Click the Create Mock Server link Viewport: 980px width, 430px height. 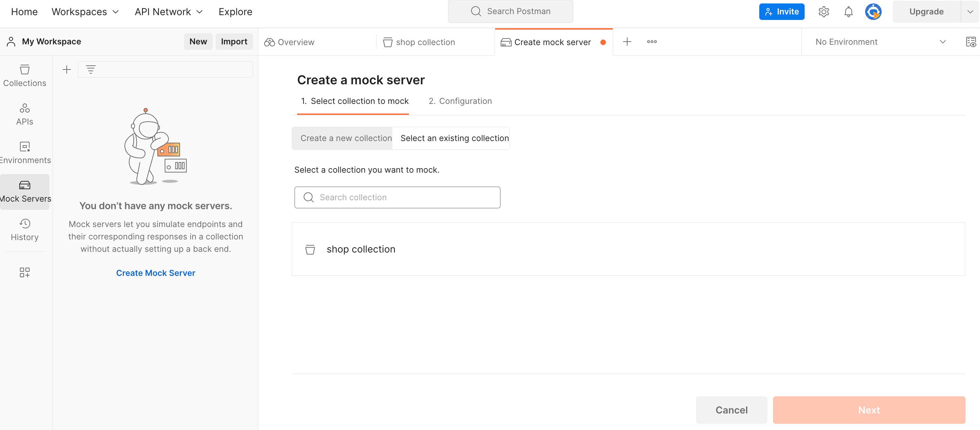coord(156,273)
